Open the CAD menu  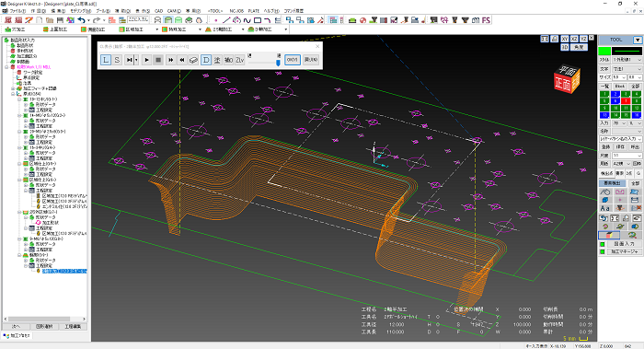pyautogui.click(x=158, y=11)
